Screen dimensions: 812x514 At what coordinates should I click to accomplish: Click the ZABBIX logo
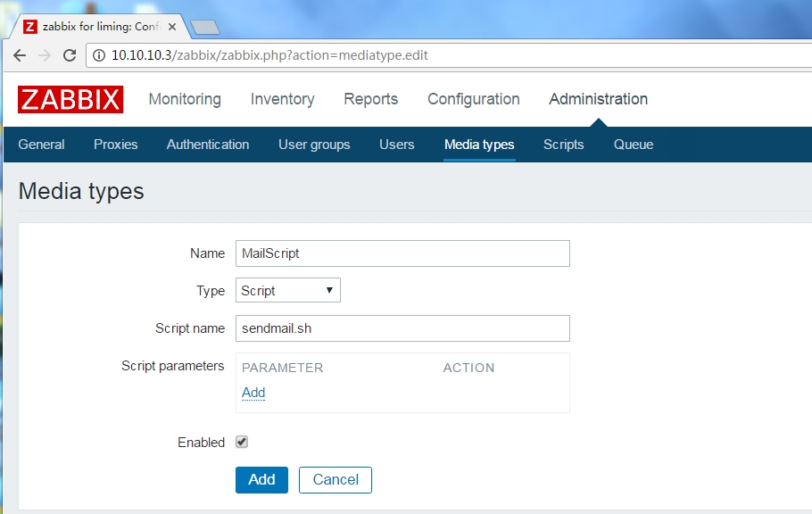(70, 99)
